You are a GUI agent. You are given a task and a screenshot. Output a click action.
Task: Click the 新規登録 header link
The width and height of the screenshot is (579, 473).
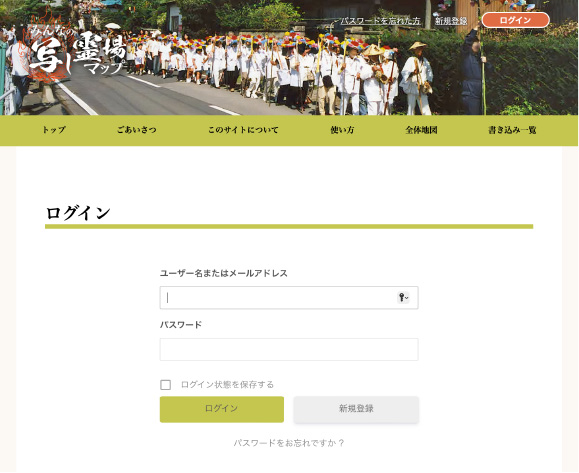point(451,21)
